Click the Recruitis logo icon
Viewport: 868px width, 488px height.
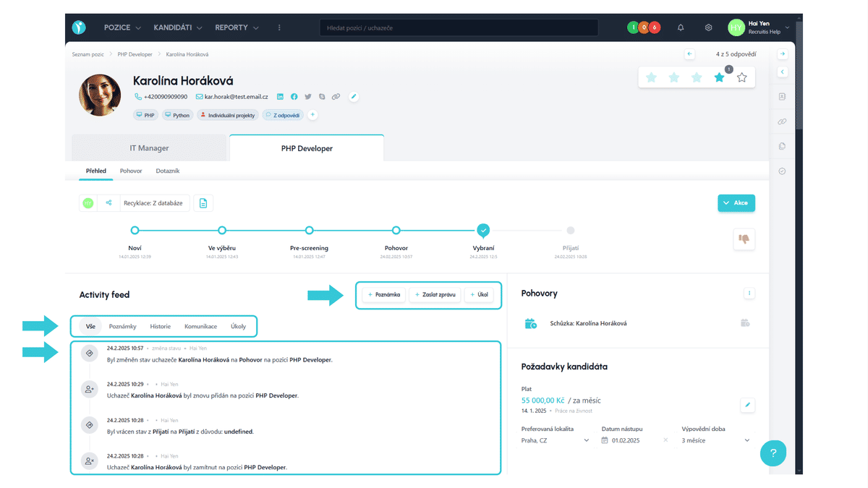pyautogui.click(x=79, y=27)
